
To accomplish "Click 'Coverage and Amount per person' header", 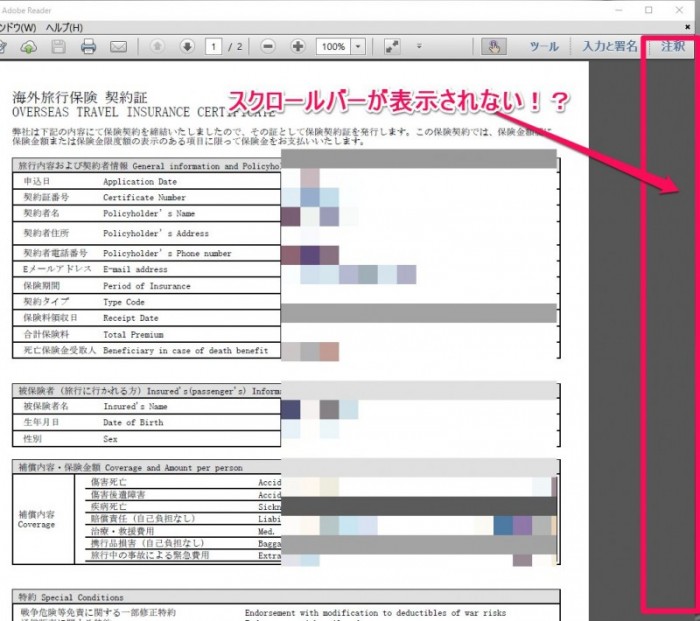I will coord(174,468).
